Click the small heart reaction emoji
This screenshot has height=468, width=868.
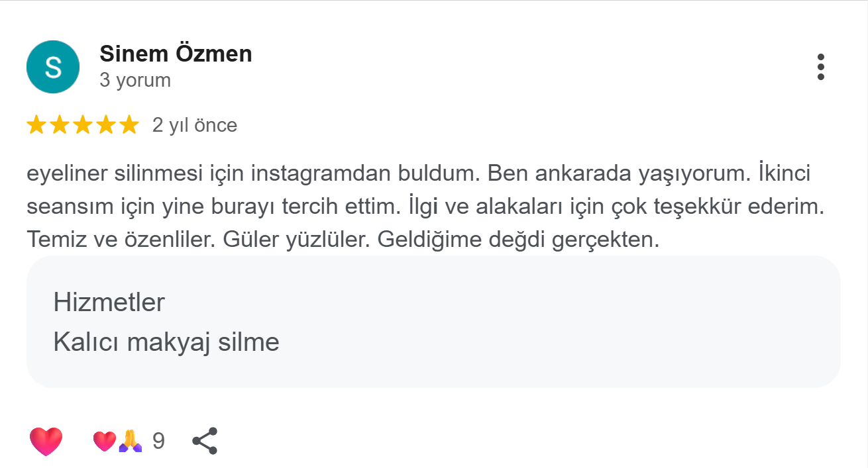point(104,441)
